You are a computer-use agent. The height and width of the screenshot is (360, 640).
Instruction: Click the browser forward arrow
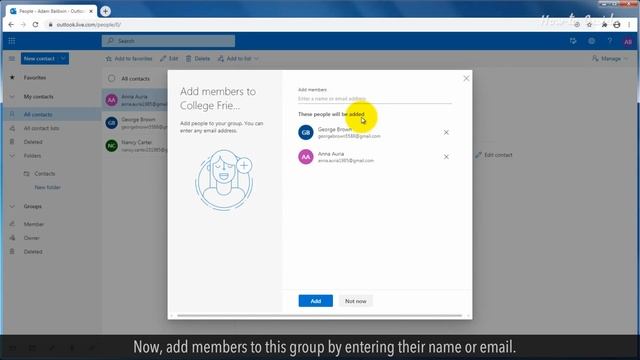click(x=23, y=24)
